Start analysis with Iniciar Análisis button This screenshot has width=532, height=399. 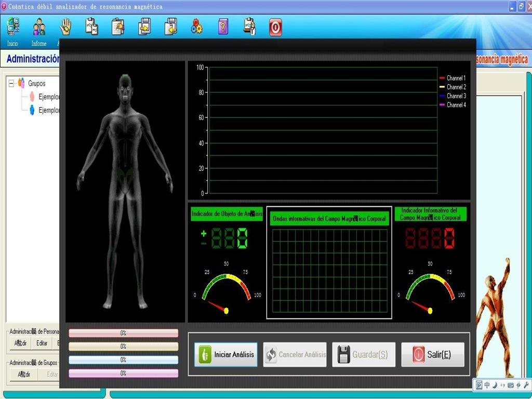(x=226, y=354)
